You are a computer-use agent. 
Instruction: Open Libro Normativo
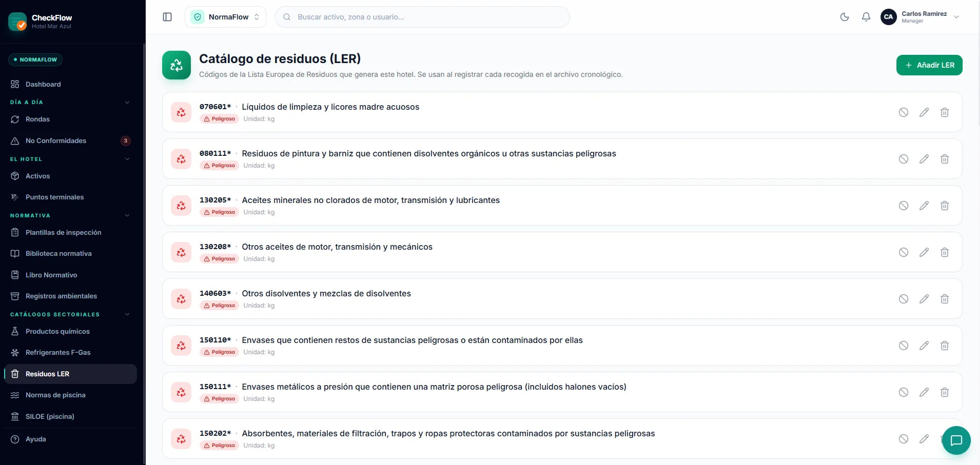(x=70, y=275)
